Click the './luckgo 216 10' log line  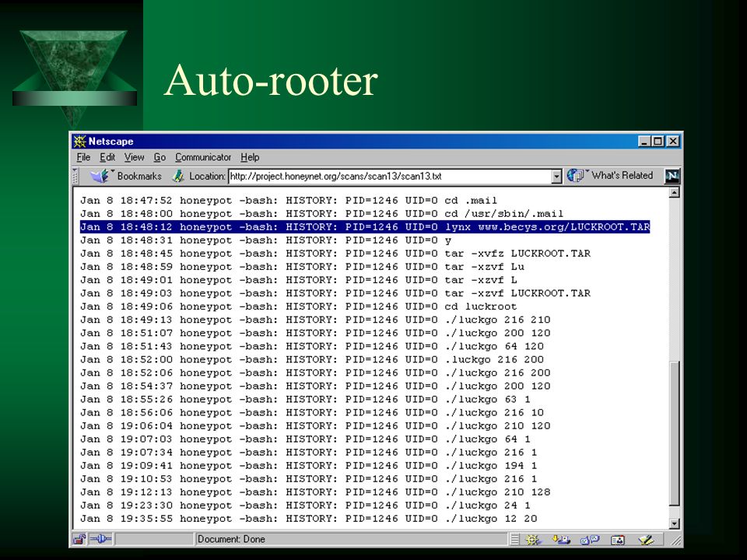(x=312, y=413)
